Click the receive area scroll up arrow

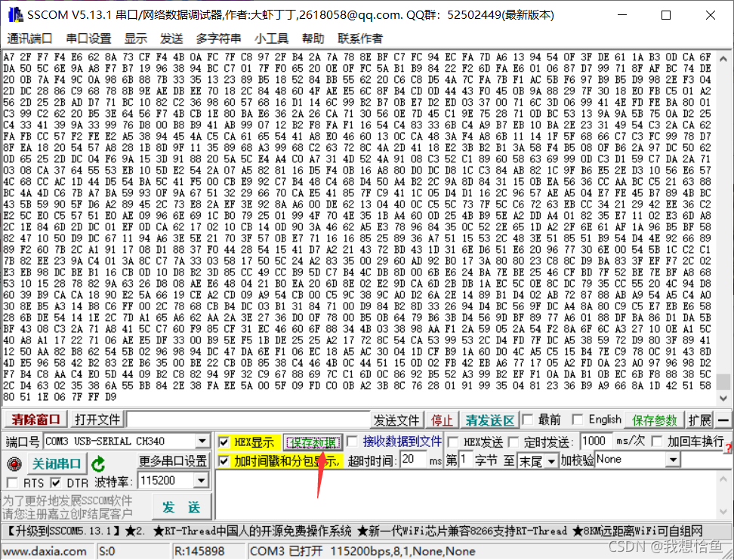(x=723, y=60)
